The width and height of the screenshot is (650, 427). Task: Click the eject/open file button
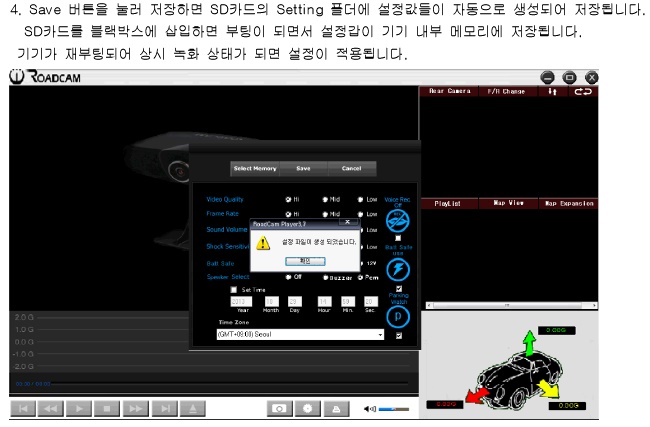193,409
